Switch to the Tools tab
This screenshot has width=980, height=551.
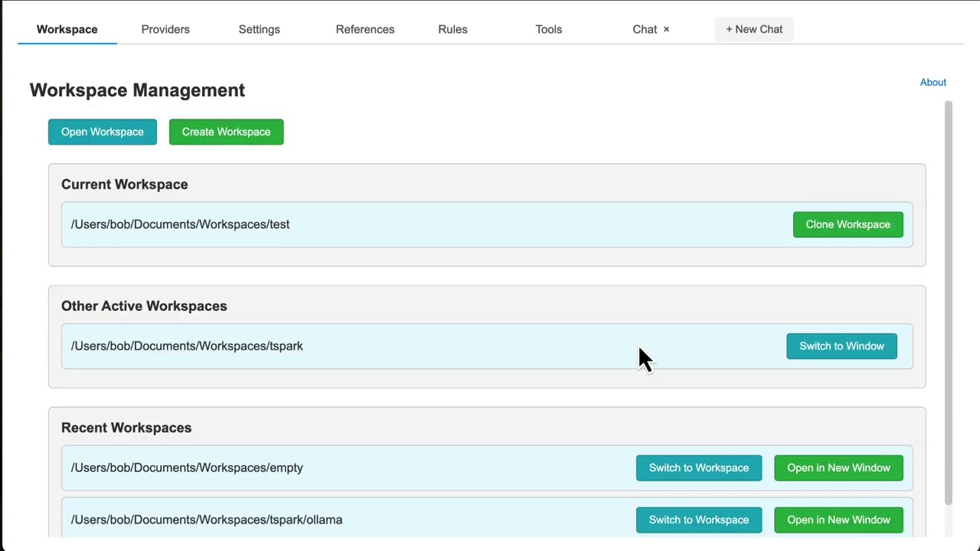(548, 29)
